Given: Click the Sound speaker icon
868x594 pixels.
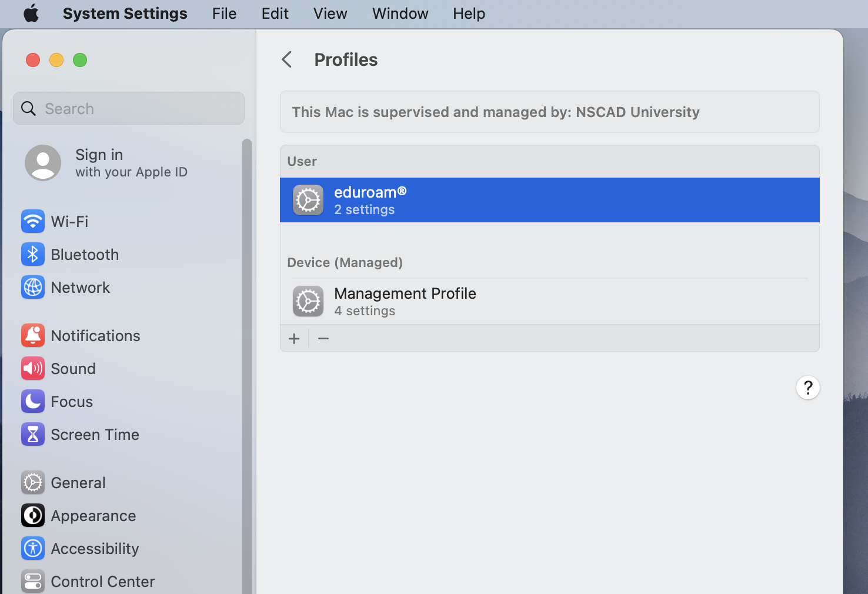Looking at the screenshot, I should point(33,369).
